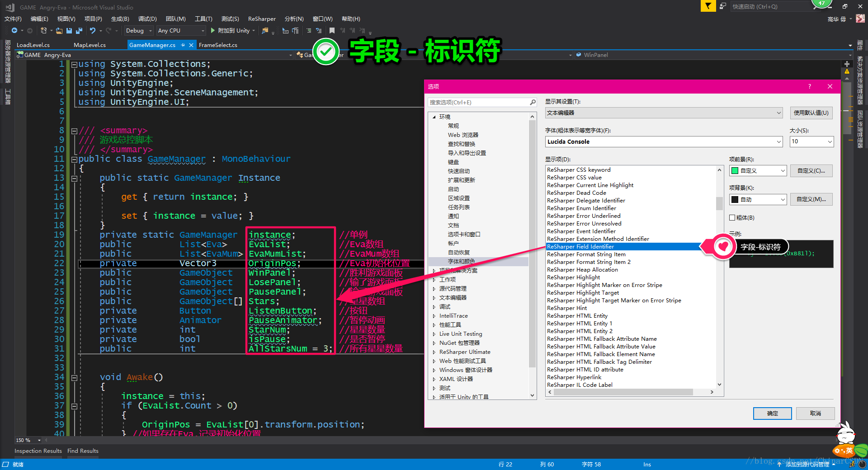Open the font size dropdown showing 10
The image size is (868, 470).
(x=811, y=141)
